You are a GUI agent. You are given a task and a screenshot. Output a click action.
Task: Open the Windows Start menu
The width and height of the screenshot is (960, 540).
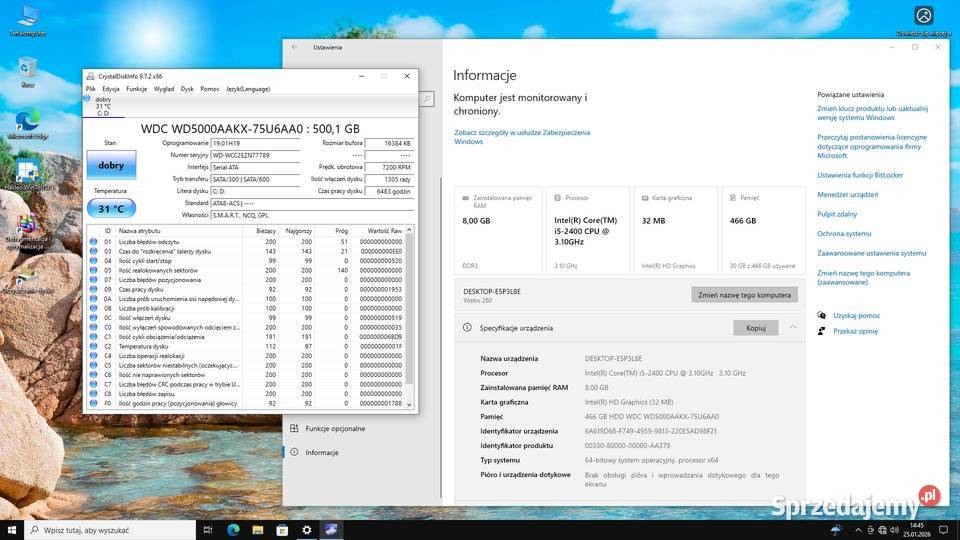12,530
